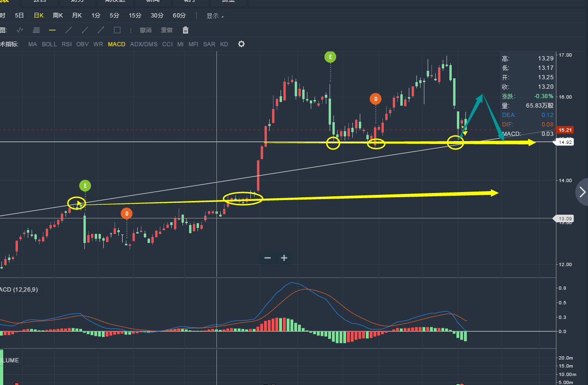Enable the CCI indicator
The height and width of the screenshot is (385, 588).
point(167,44)
